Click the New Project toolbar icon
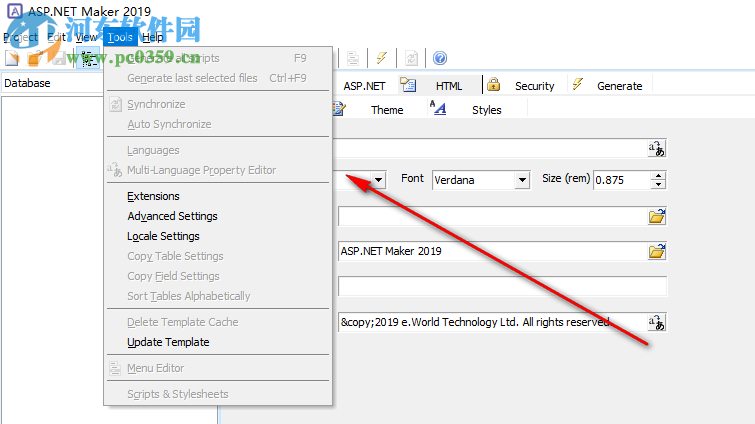Viewport: 755px width, 424px height. pos(12,58)
